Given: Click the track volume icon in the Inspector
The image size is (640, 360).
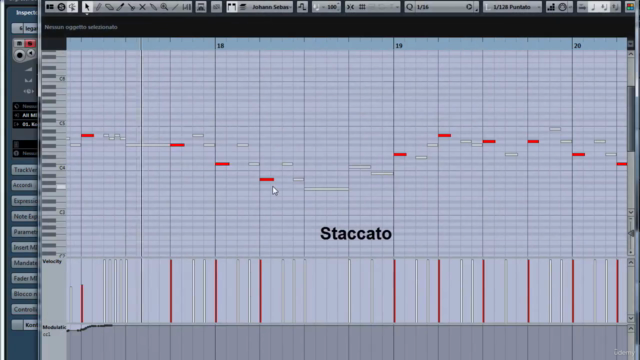Looking at the screenshot, I should [x=28, y=70].
